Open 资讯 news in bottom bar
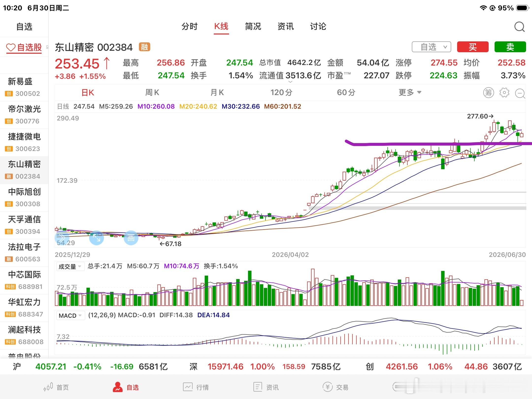The height and width of the screenshot is (399, 532). pos(266,387)
